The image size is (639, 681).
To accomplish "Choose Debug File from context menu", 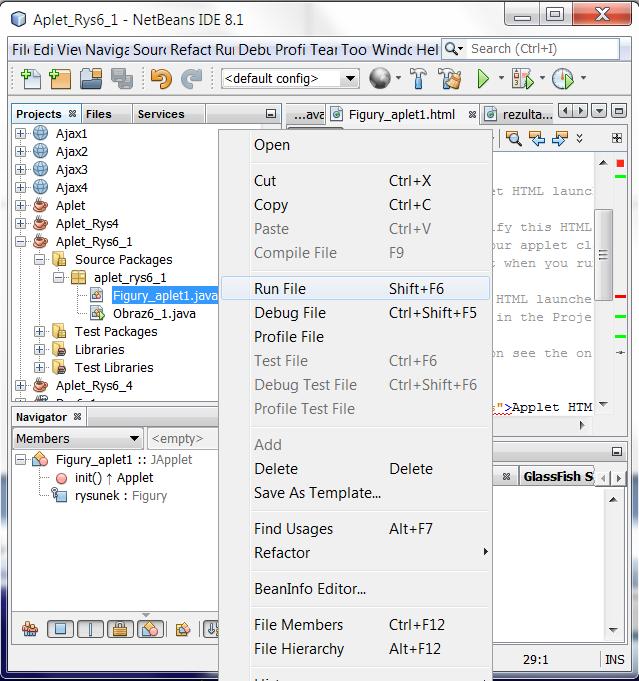I will point(355,313).
